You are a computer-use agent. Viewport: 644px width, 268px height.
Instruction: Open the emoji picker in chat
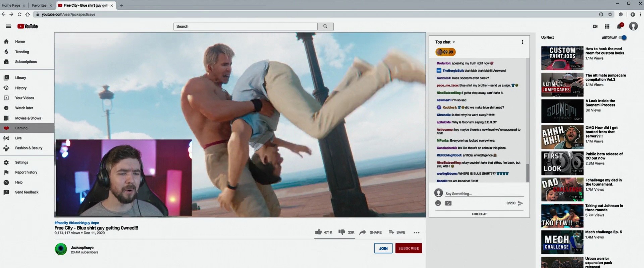pos(438,203)
